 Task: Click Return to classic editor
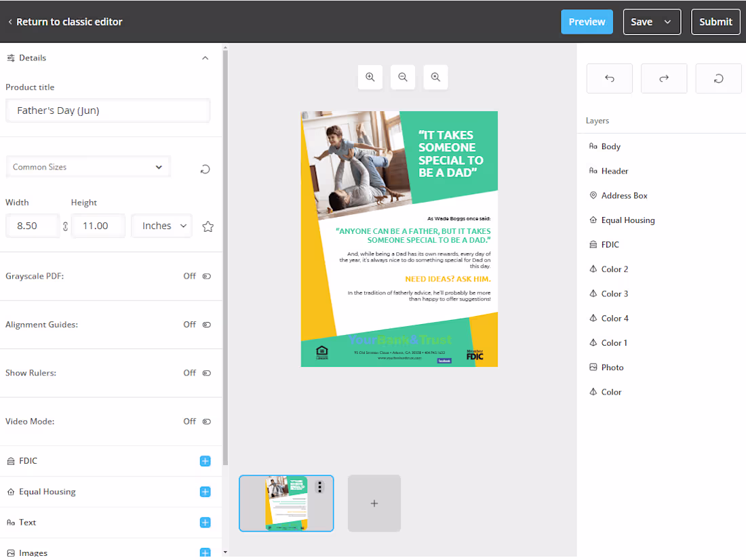coord(64,22)
